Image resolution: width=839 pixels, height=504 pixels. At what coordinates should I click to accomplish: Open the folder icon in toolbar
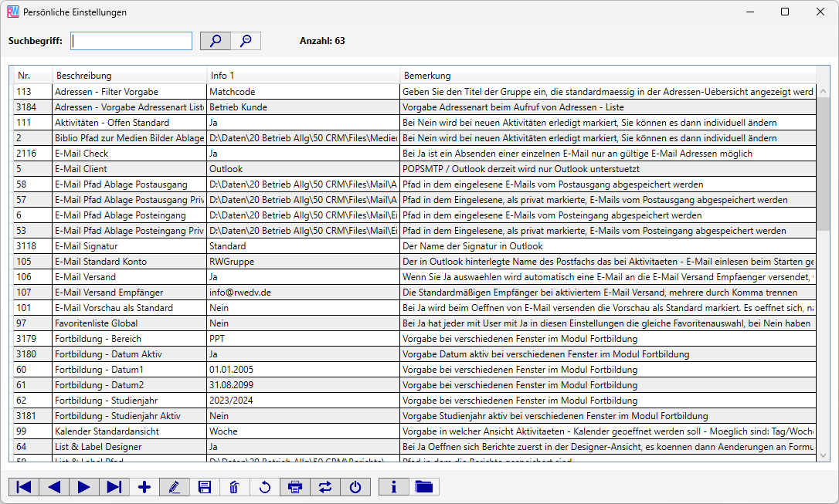pos(424,487)
